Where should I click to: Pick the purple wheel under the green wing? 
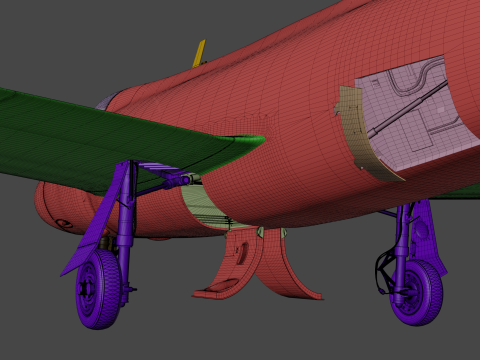98,289
